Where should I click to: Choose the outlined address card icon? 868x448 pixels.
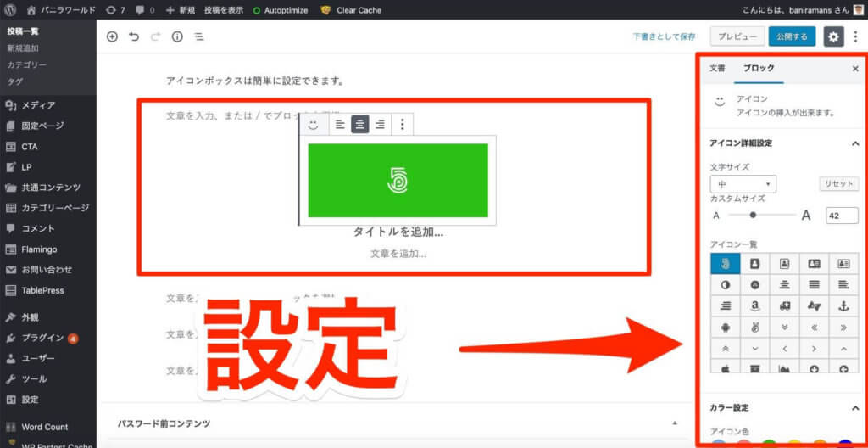pyautogui.click(x=843, y=264)
